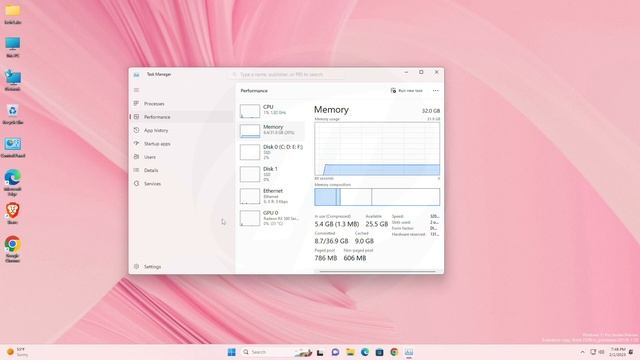Toggle the hamburger navigation menu
The width and height of the screenshot is (640, 360).
click(136, 90)
